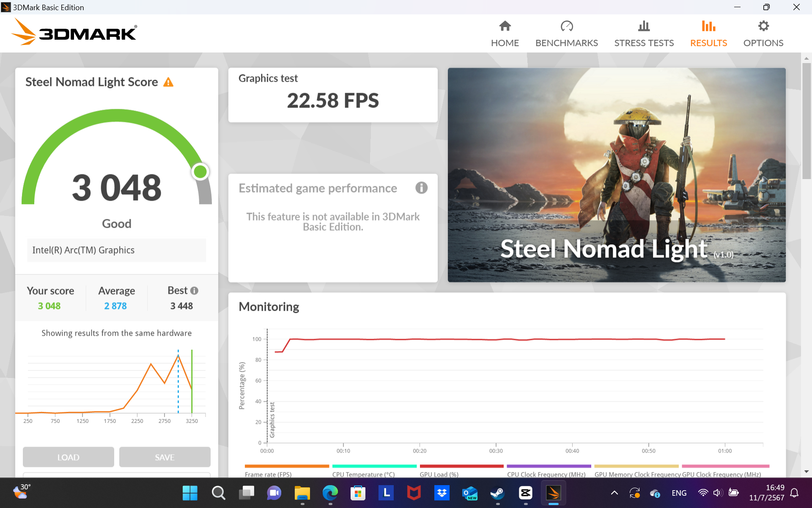Open the ENG language input switcher
This screenshot has height=508, width=812.
[x=679, y=493]
